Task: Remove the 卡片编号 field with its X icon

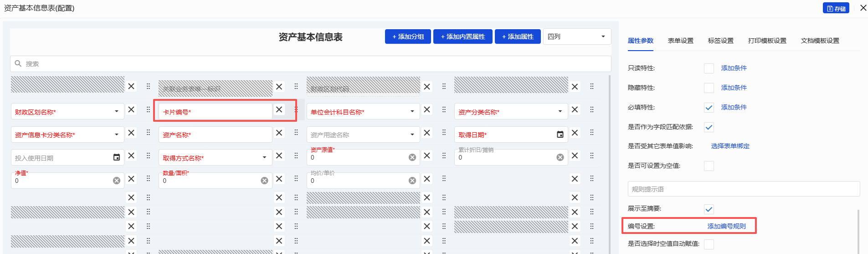Action: pos(279,109)
